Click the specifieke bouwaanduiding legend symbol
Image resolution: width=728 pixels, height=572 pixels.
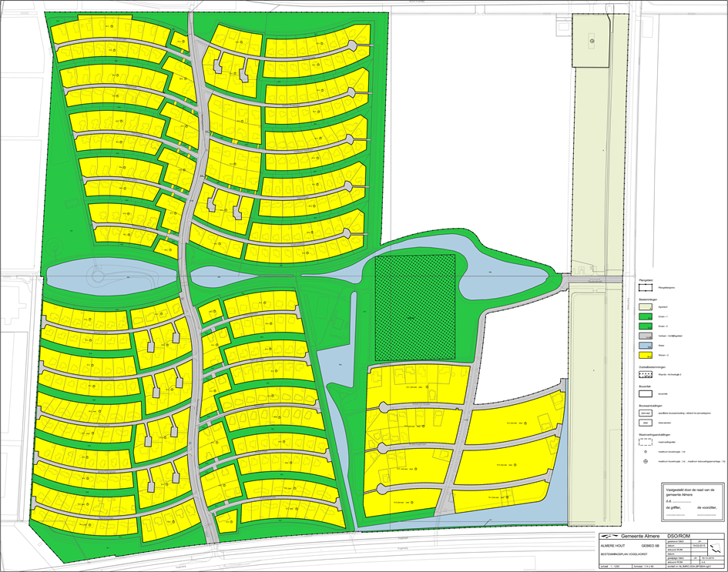point(646,413)
